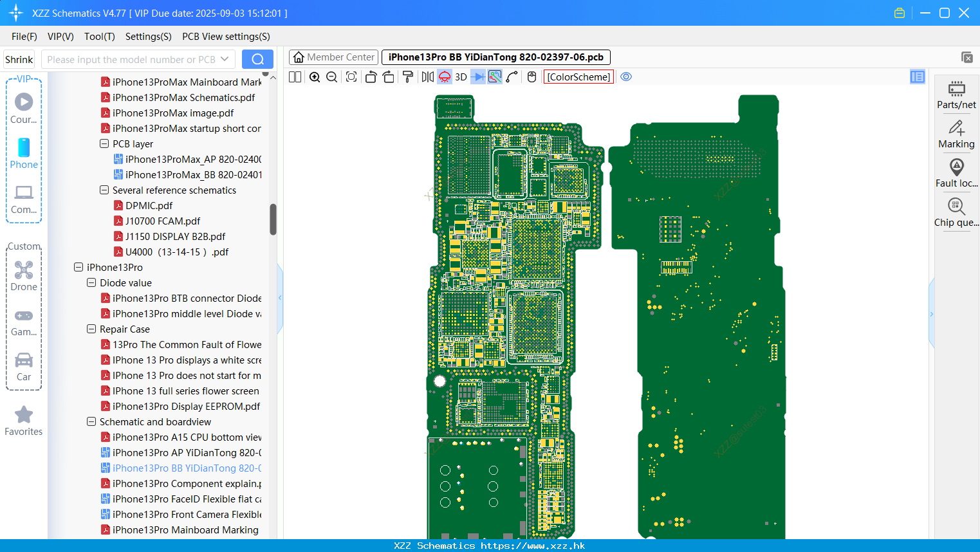Image resolution: width=980 pixels, height=552 pixels.
Task: Open the ColorScheme selector
Action: click(x=578, y=77)
